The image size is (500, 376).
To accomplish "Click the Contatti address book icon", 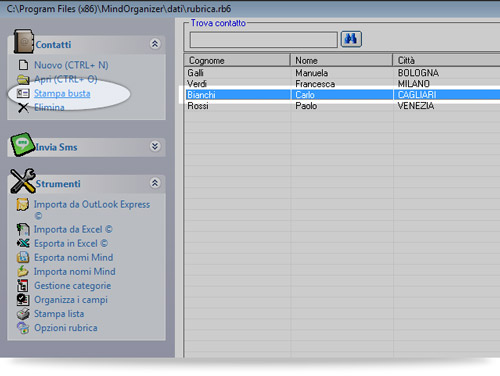I will [x=24, y=41].
